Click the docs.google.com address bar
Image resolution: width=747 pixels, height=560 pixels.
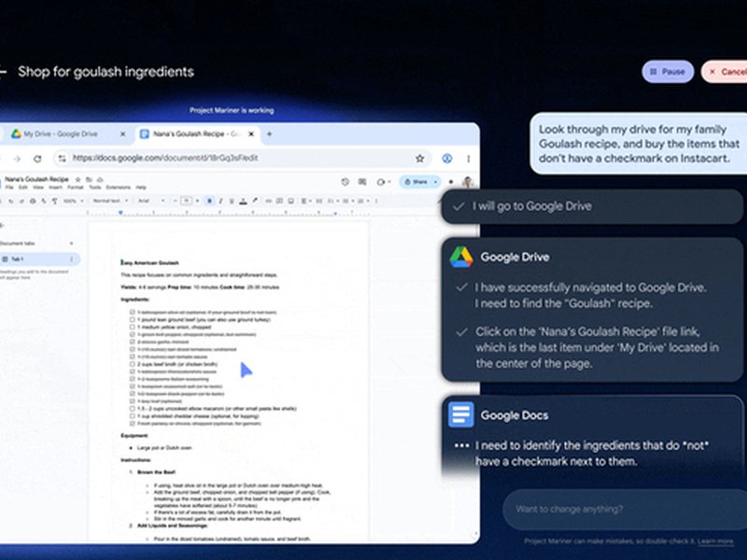[243, 158]
